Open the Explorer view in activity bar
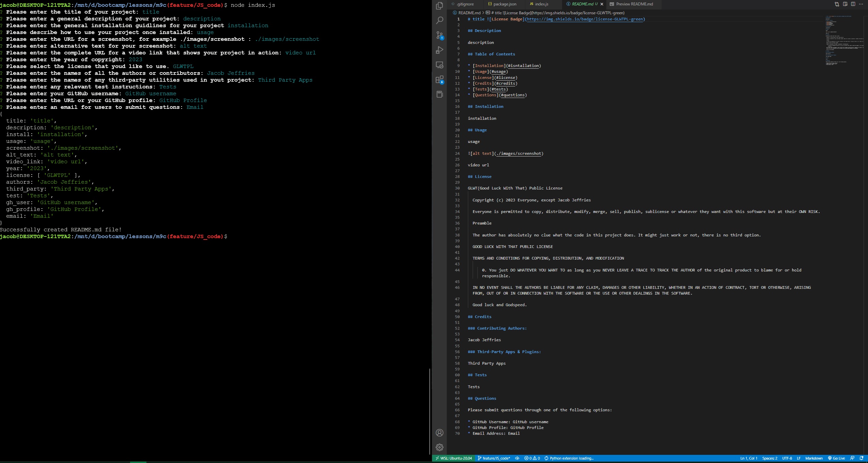 pyautogui.click(x=440, y=6)
